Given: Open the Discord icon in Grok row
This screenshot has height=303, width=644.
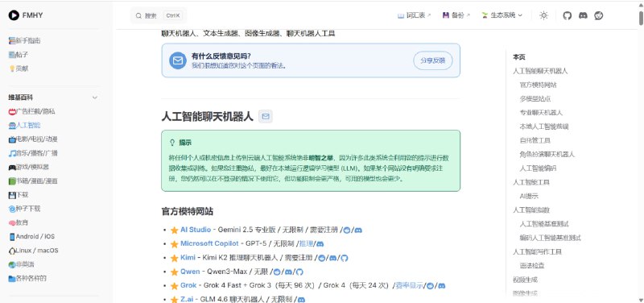Looking at the screenshot, I should (441, 286).
